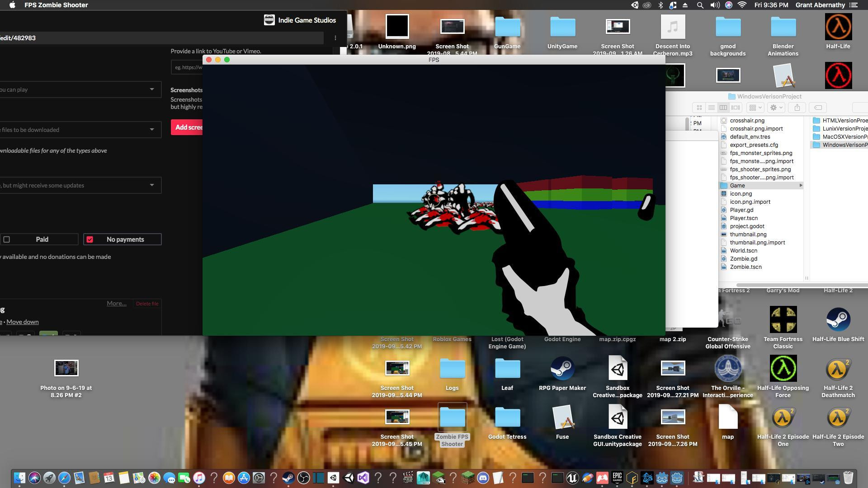
Task: Open Wi-Fi status in menu bar
Action: [742, 5]
